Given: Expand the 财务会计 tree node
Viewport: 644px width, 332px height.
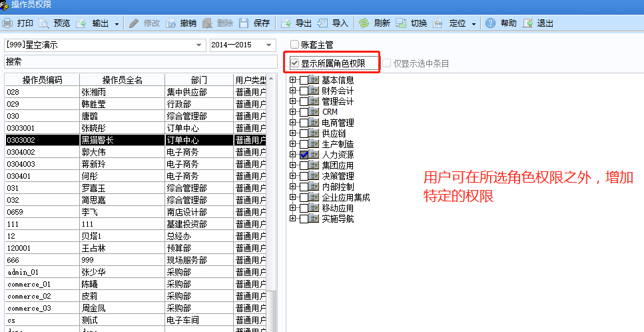Looking at the screenshot, I should click(292, 91).
